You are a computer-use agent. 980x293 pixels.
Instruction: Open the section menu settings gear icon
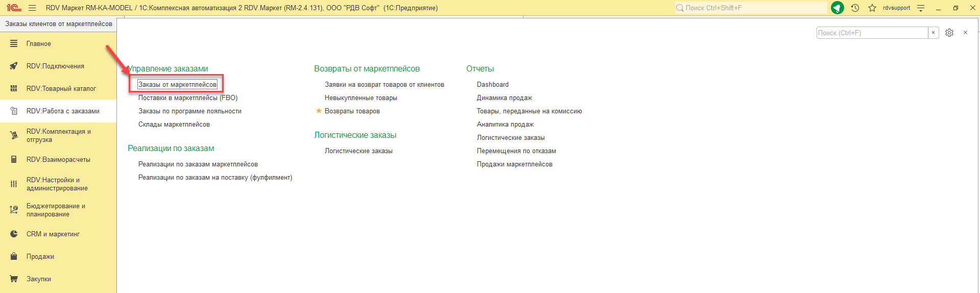(949, 33)
